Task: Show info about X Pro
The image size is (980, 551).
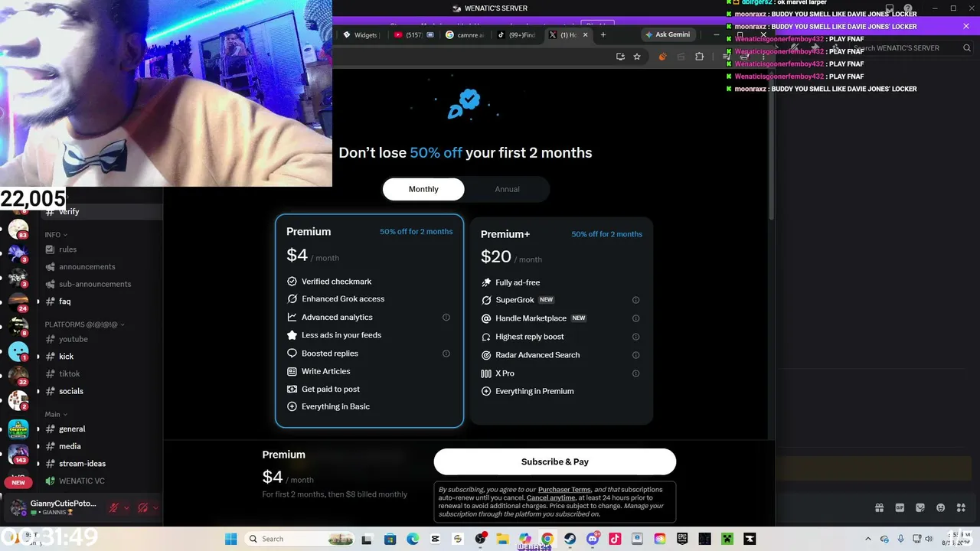Action: (x=635, y=373)
